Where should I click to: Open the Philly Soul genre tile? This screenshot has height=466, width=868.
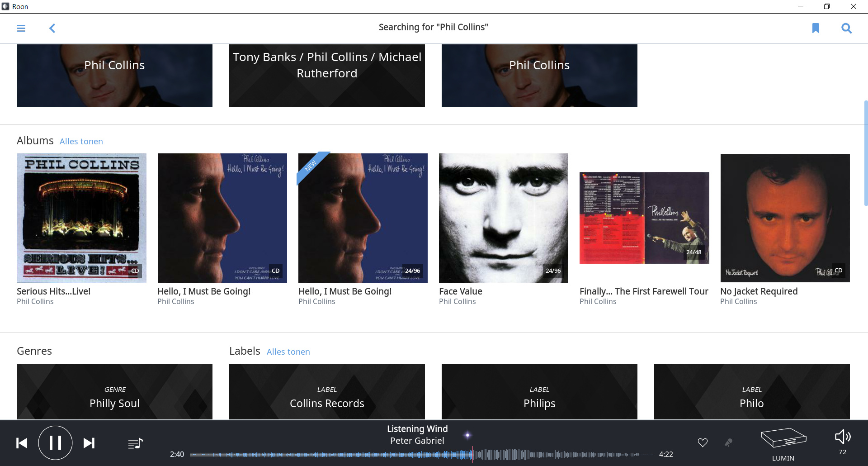tap(114, 391)
